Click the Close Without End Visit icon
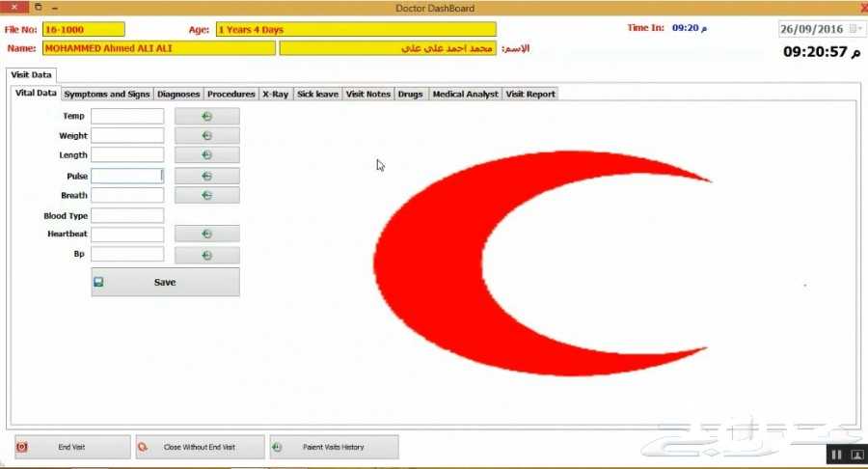The image size is (868, 469). (x=143, y=447)
